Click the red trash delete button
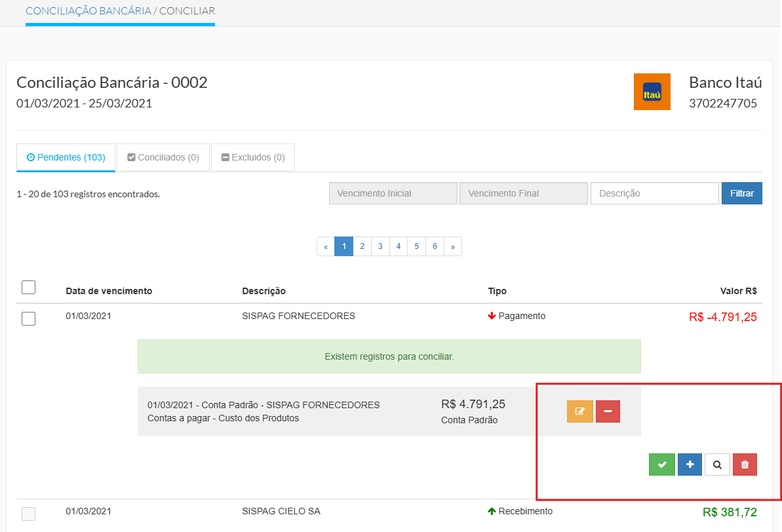Screen dimensions: 782x532 pos(745,465)
